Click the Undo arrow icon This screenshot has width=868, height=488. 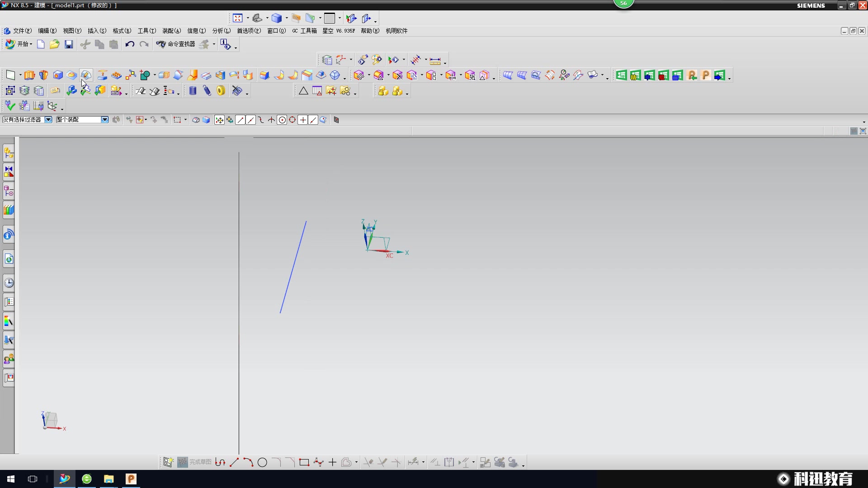pyautogui.click(x=130, y=44)
